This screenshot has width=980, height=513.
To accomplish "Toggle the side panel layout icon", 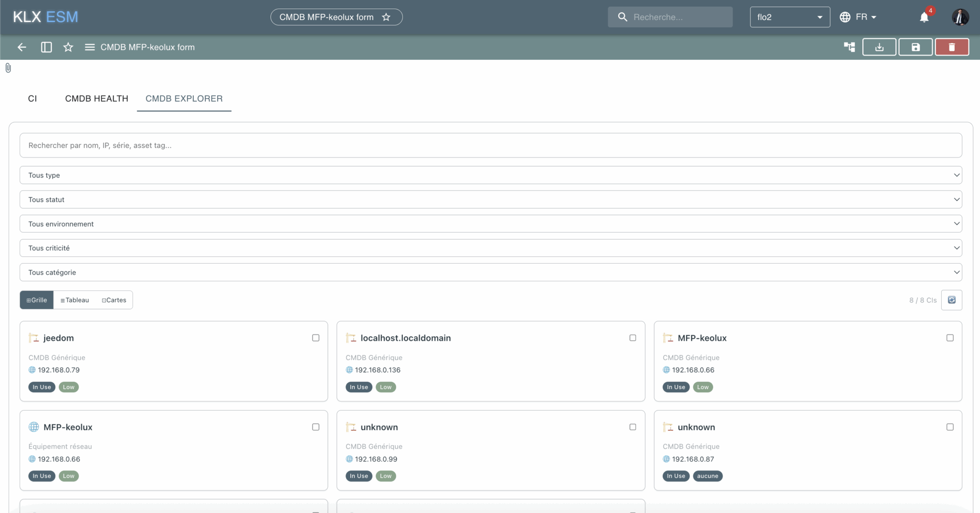I will tap(46, 47).
